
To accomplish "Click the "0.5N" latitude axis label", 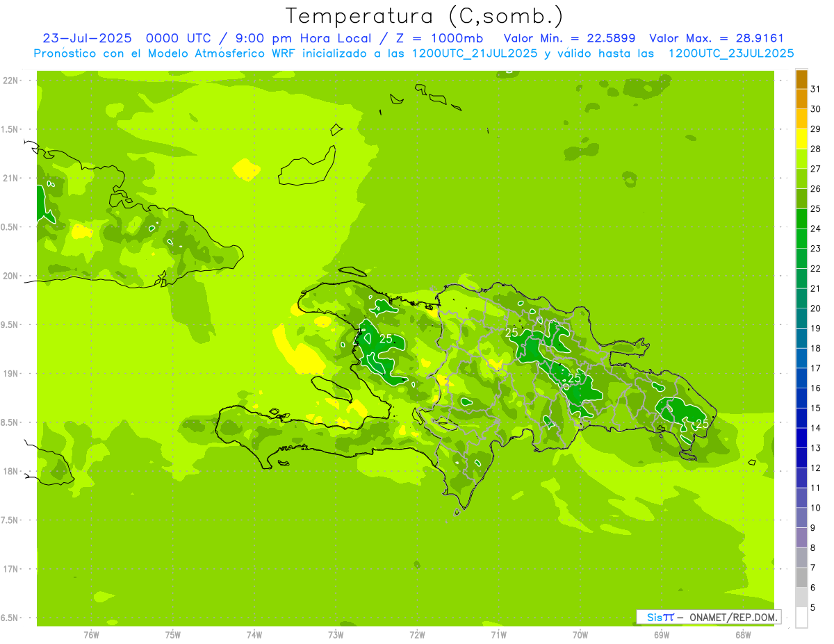I will tap(10, 227).
